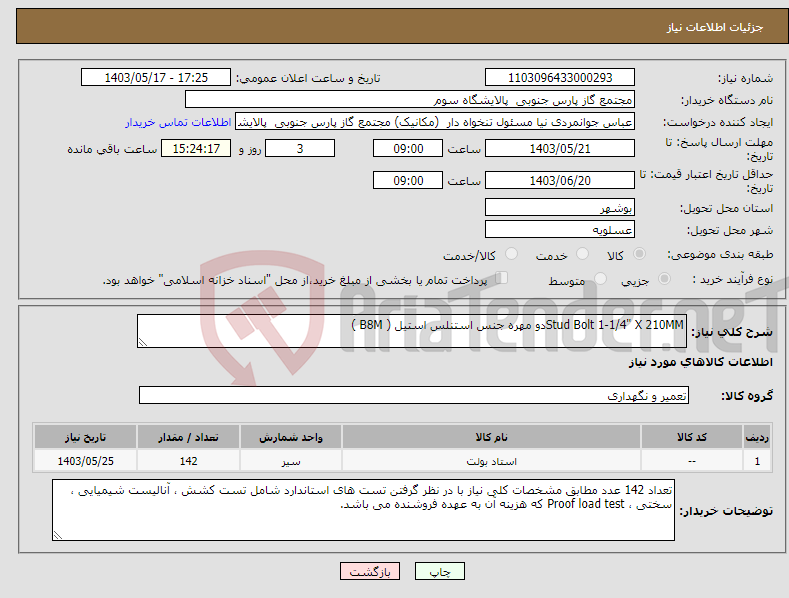Select the خدمت radio button
Image resolution: width=789 pixels, height=598 pixels.
[582, 254]
